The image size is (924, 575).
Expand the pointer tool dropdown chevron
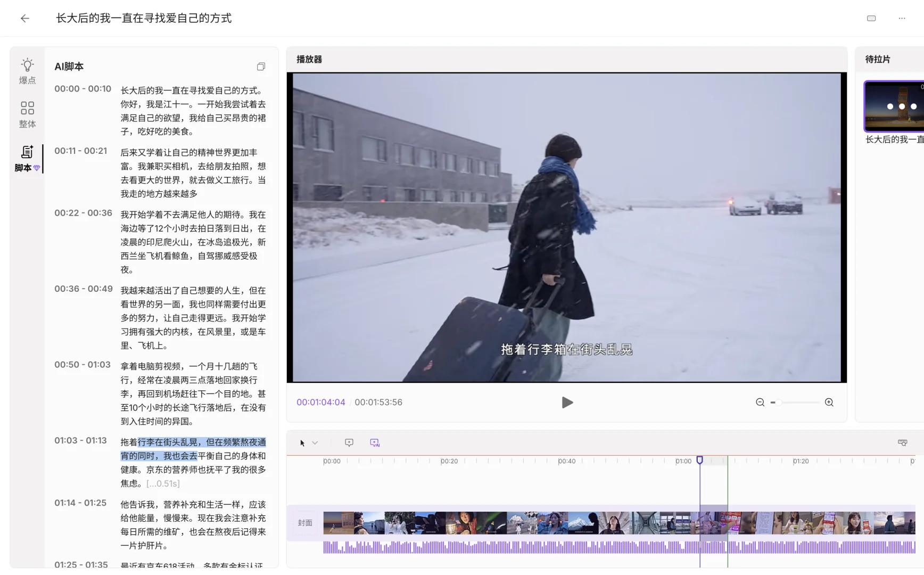(315, 443)
